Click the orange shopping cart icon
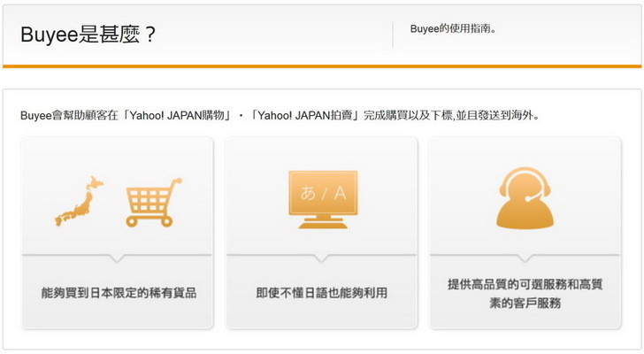This screenshot has height=354, width=644. point(154,203)
